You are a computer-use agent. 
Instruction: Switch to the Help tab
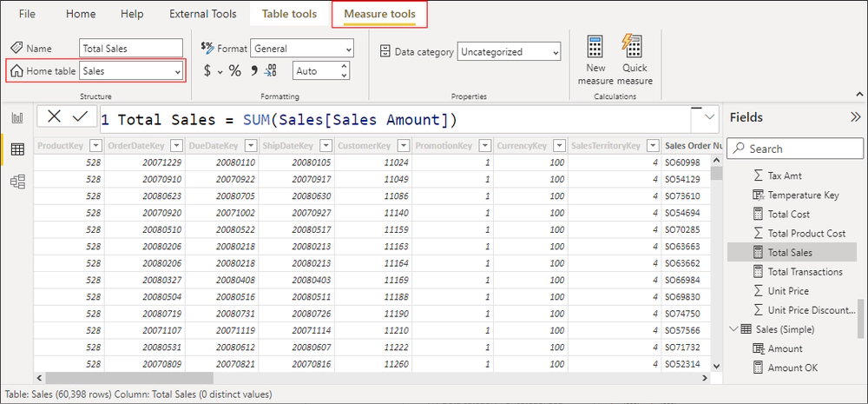tap(132, 14)
